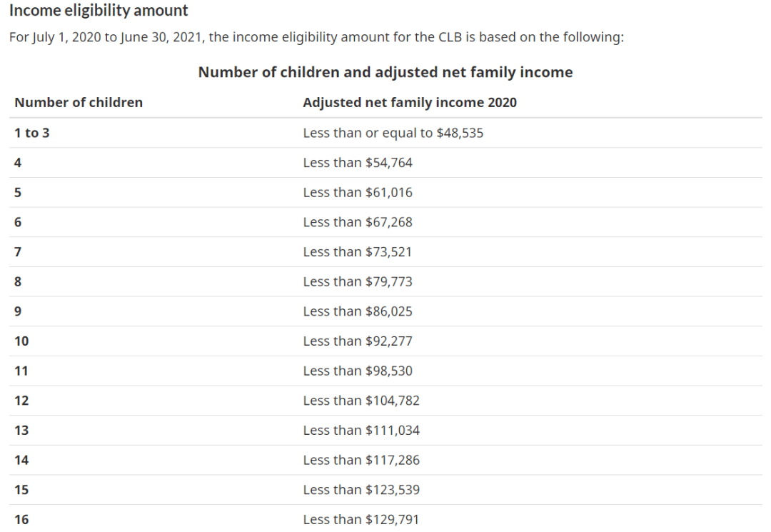The width and height of the screenshot is (771, 532).
Task: Click the Less than $73,521 cell
Action: [x=357, y=252]
